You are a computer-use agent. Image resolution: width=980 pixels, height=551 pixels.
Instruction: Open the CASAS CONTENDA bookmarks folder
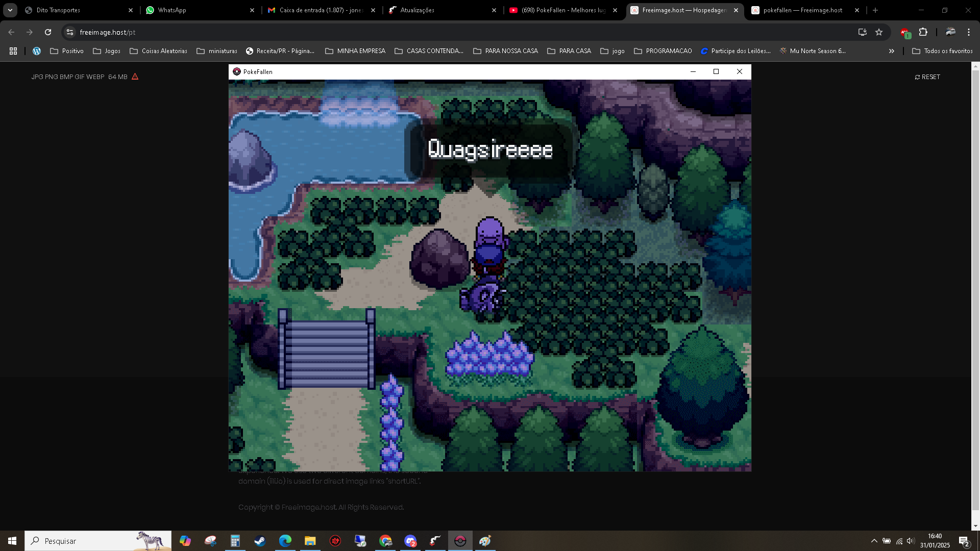point(429,51)
